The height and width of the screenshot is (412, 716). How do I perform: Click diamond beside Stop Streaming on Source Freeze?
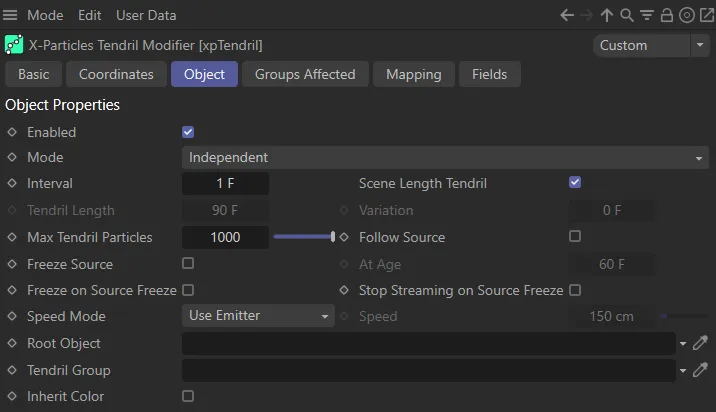coord(344,290)
